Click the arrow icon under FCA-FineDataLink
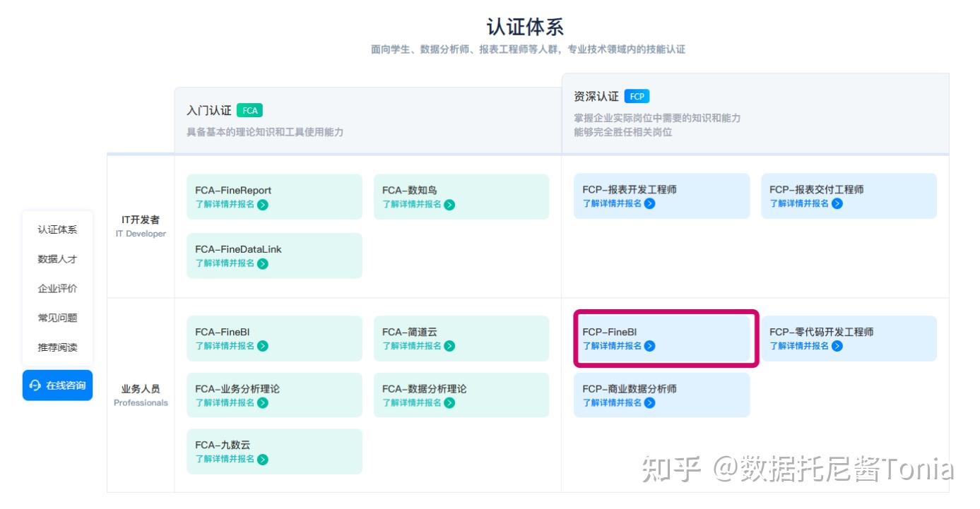This screenshot has height=509, width=980. pos(263,264)
